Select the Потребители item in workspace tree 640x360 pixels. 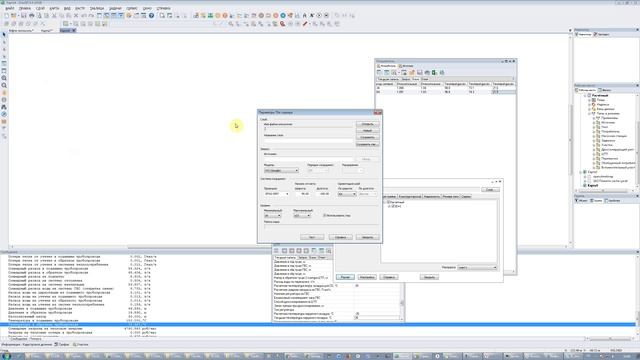coord(611,131)
